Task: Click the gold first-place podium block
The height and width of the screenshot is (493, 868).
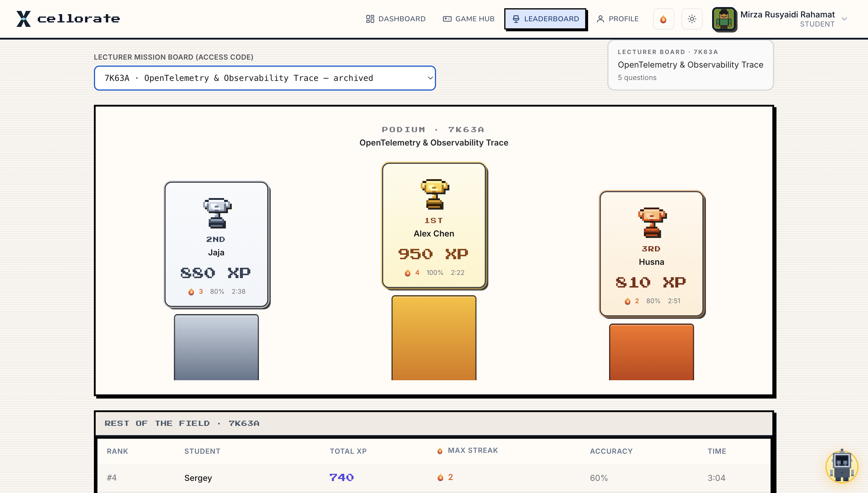Action: (434, 338)
